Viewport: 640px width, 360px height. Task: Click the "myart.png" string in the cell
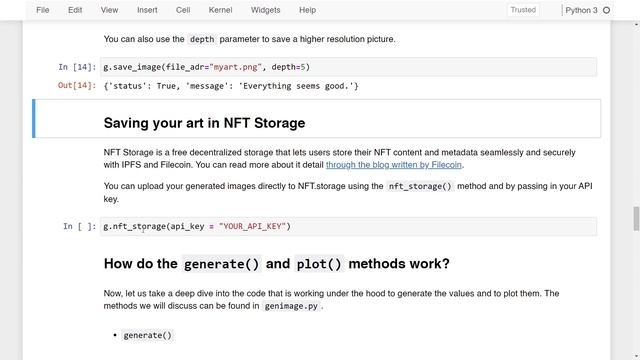pos(235,67)
